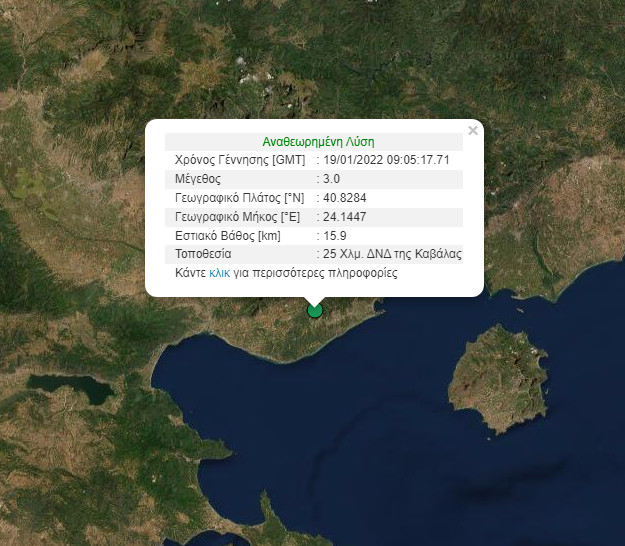Open the 'κλικ' link for more information
Image resolution: width=625 pixels, height=546 pixels.
pyautogui.click(x=219, y=273)
